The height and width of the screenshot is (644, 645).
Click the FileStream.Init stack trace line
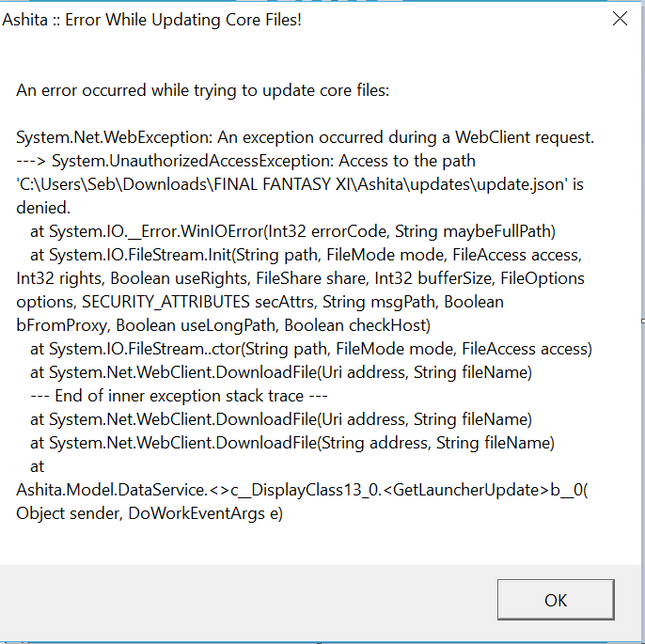(x=306, y=255)
